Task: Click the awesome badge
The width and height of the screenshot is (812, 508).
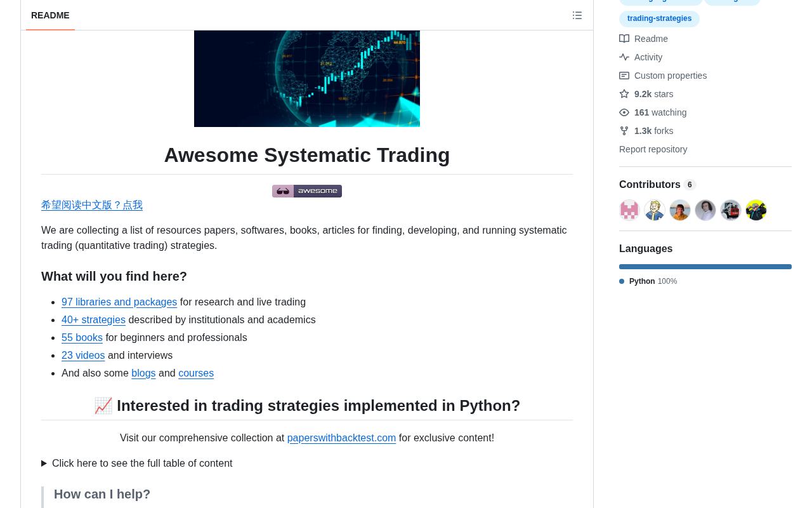Action: click(307, 191)
